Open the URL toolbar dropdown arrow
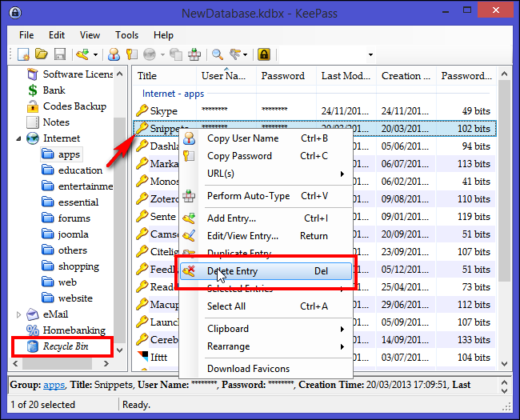Screen dimensions: 520x420 pyautogui.click(x=162, y=54)
